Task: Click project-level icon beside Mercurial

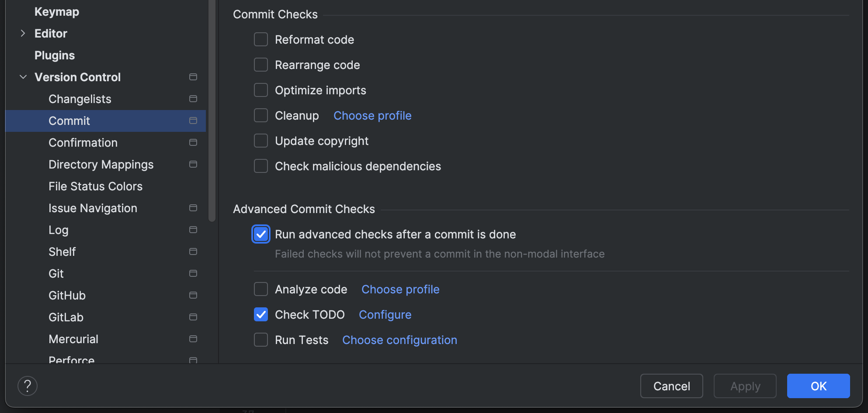Action: coord(193,339)
